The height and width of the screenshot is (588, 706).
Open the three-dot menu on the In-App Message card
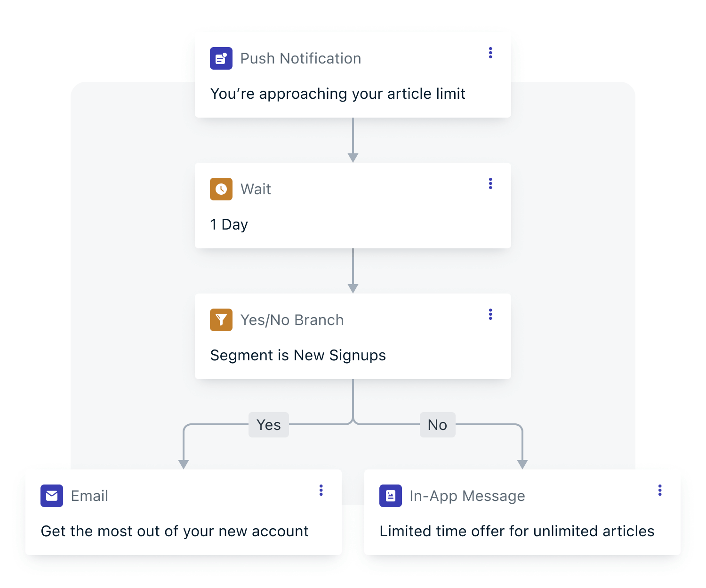pos(660,490)
